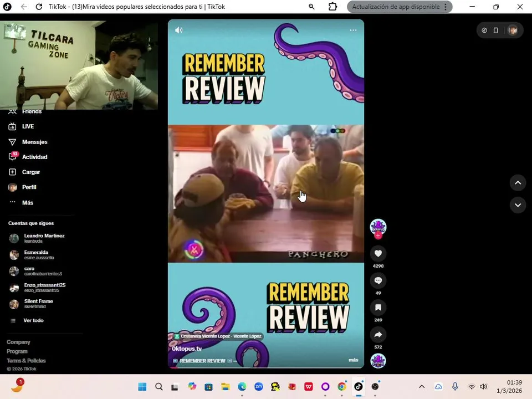
Task: Open the REMEMBER REVIEW playlist label
Action: tap(203, 361)
